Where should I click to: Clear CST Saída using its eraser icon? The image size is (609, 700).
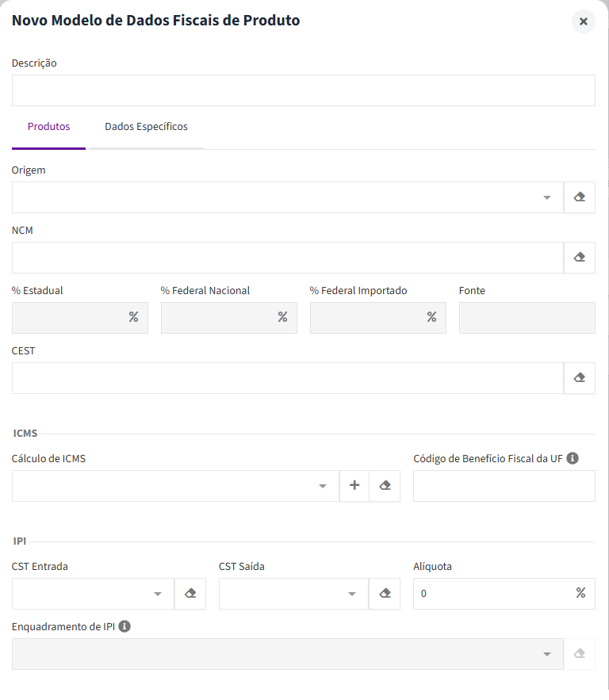click(385, 594)
